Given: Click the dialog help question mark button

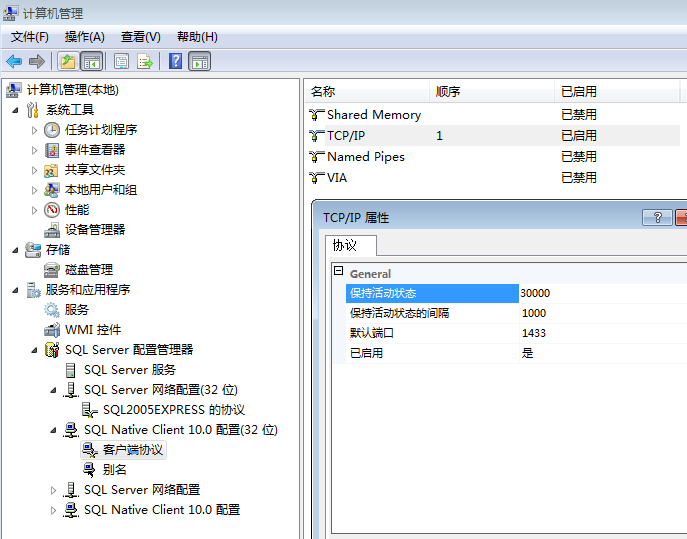Looking at the screenshot, I should point(657,217).
